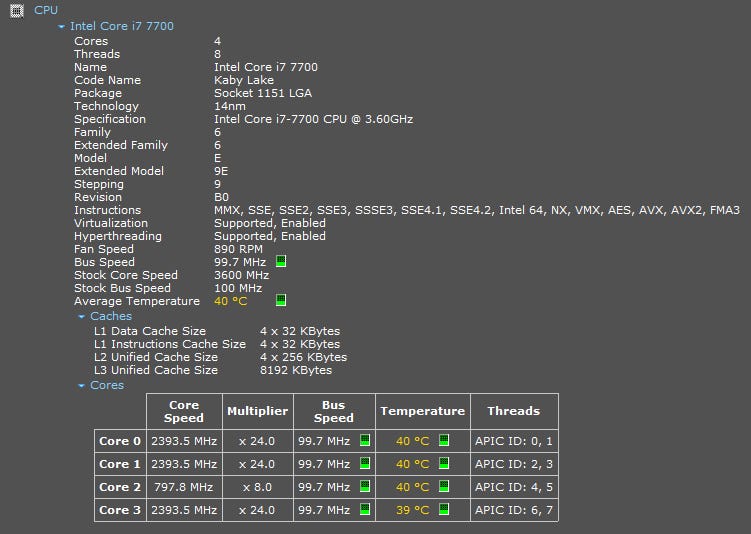Click Core 3 bus speed graph icon
The image size is (751, 534).
365,509
